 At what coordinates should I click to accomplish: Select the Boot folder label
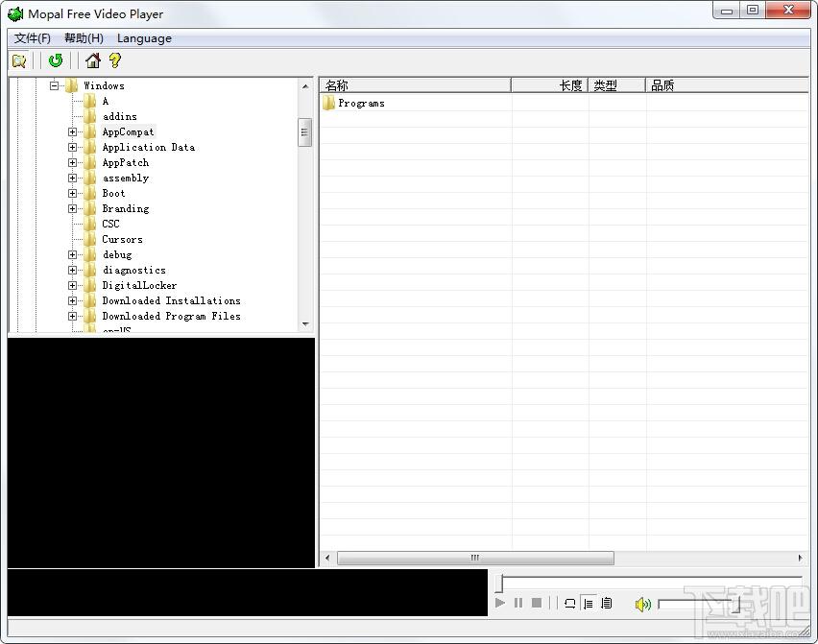coord(113,194)
